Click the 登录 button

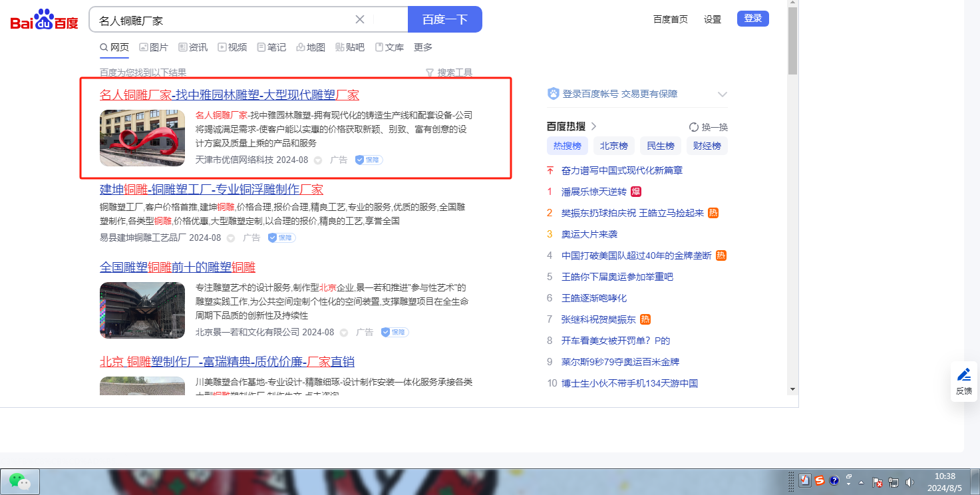753,19
